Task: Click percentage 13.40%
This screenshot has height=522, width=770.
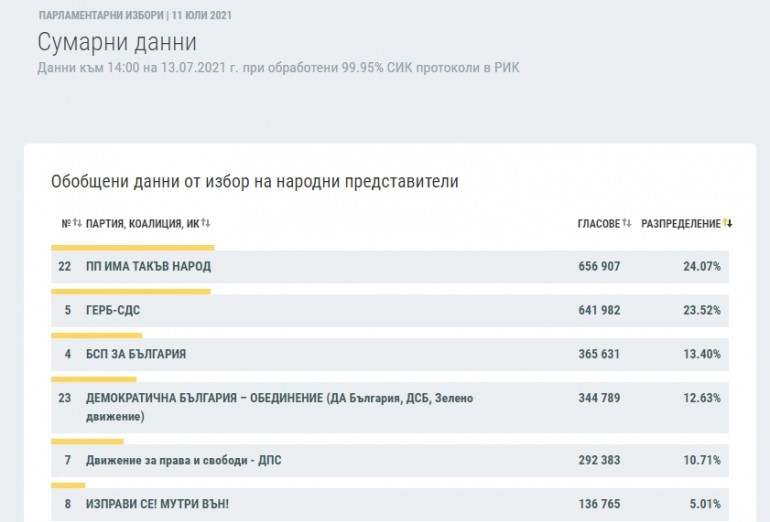Action: point(702,354)
